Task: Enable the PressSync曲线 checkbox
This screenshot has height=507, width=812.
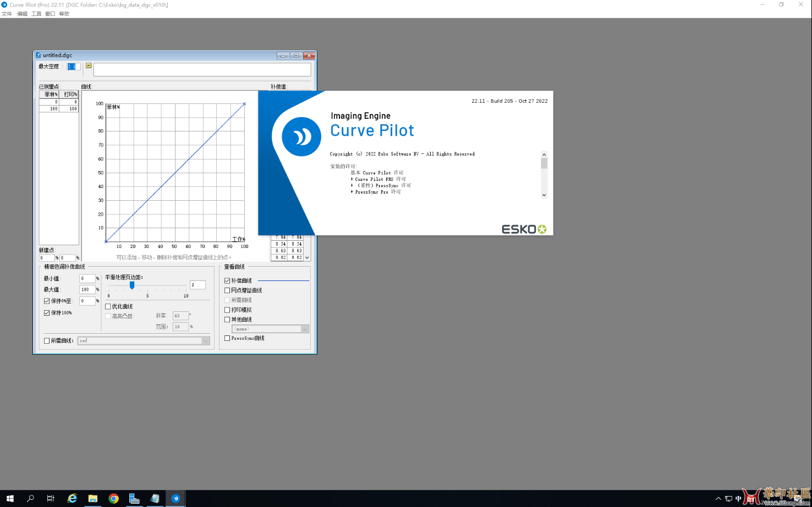Action: [x=227, y=338]
